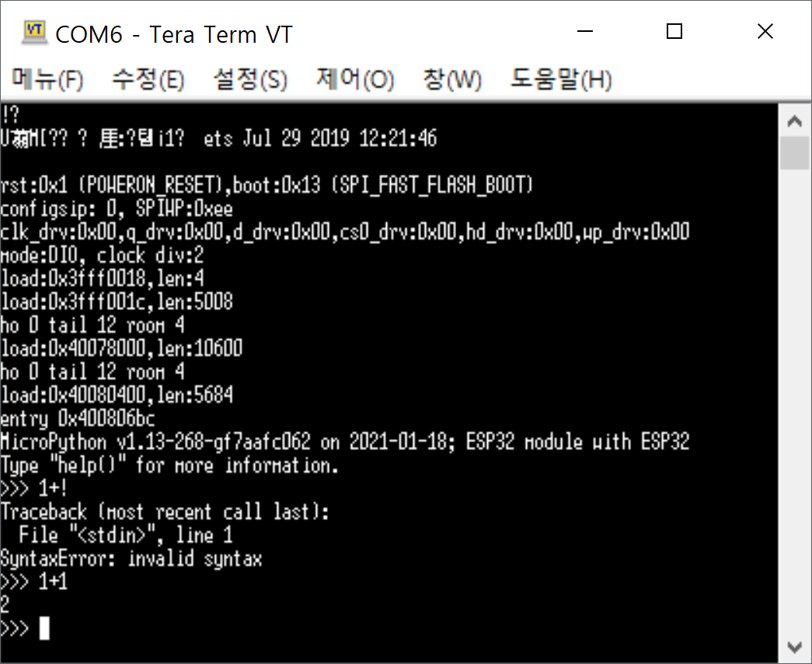Click the Traceback (most recent call last) line

165,512
